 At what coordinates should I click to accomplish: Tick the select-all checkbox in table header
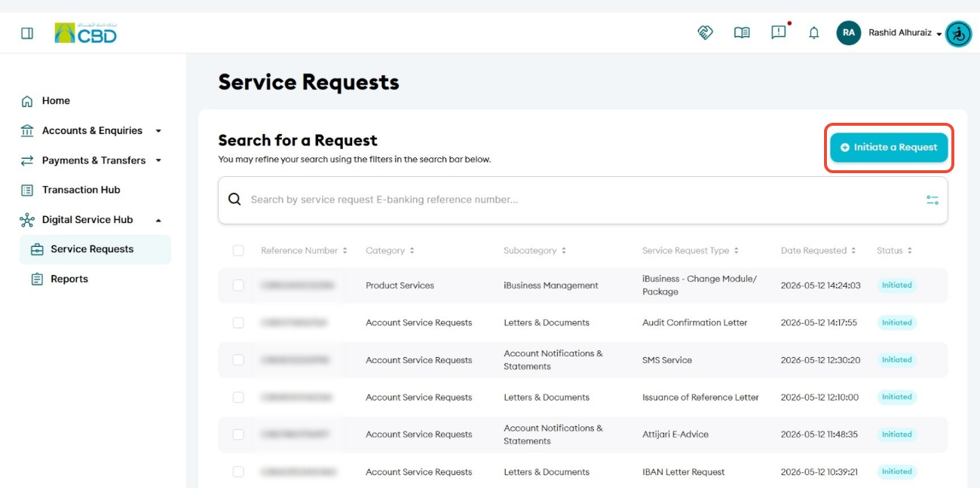238,251
